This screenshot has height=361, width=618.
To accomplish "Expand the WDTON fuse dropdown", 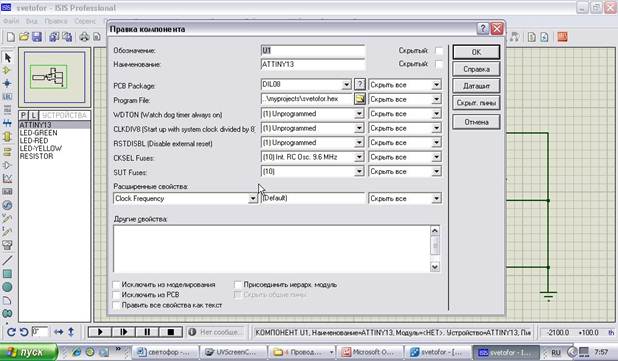I will coord(359,114).
